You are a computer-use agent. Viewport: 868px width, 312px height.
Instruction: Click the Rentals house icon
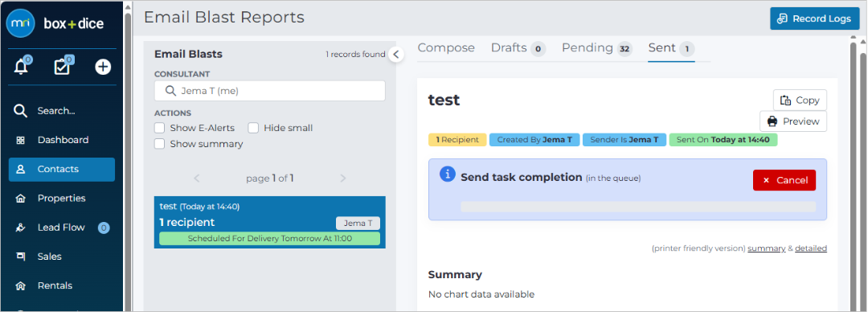(20, 286)
